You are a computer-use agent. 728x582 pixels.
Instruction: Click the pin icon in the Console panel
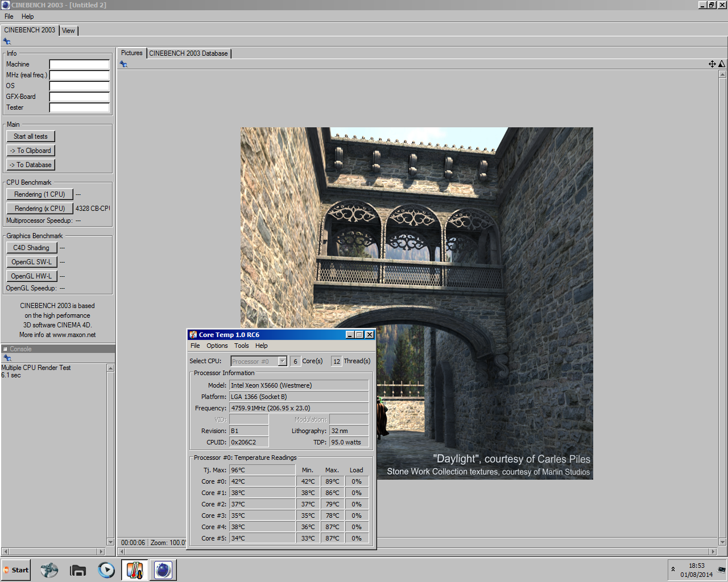(x=7, y=358)
